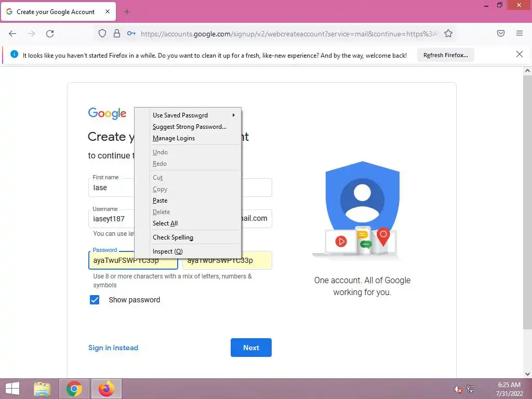Open saved logins key icon in address bar
532x399 pixels.
(131, 33)
